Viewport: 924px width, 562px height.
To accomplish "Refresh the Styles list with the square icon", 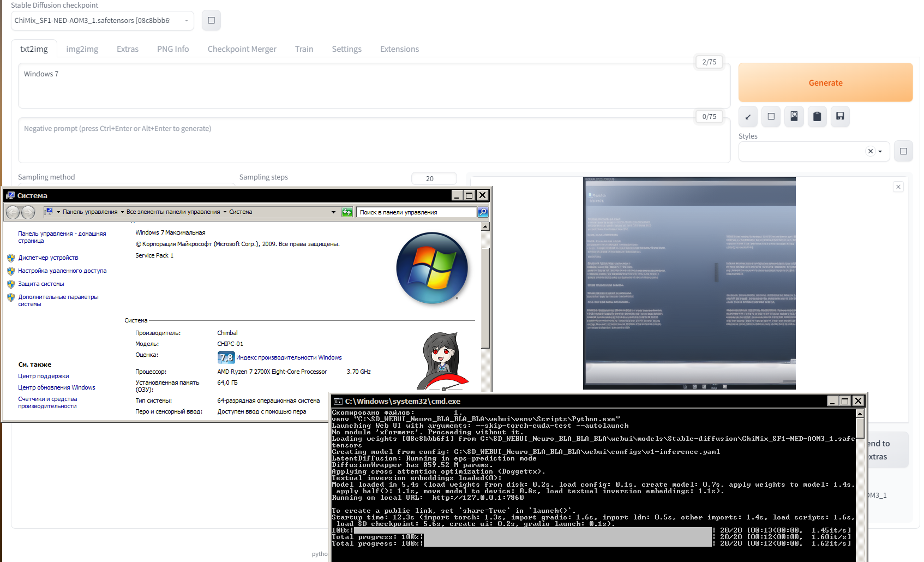I will pos(903,151).
